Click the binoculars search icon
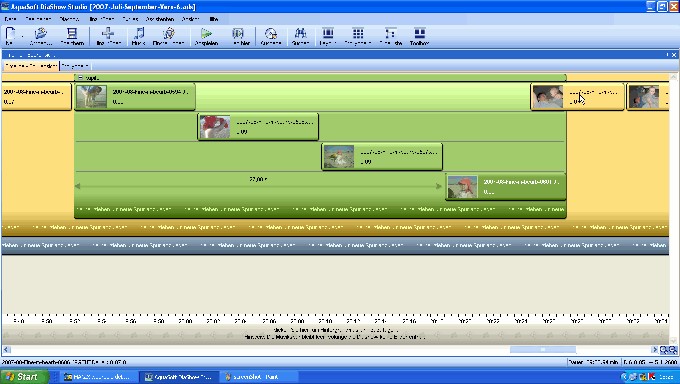Screen dimensions: 680x384 300,33
